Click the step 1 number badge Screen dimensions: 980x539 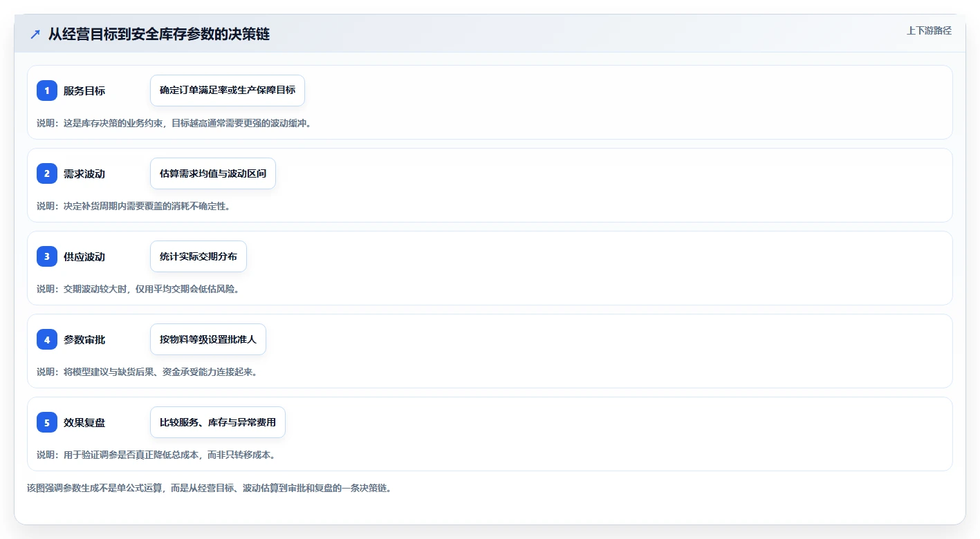pyautogui.click(x=47, y=91)
